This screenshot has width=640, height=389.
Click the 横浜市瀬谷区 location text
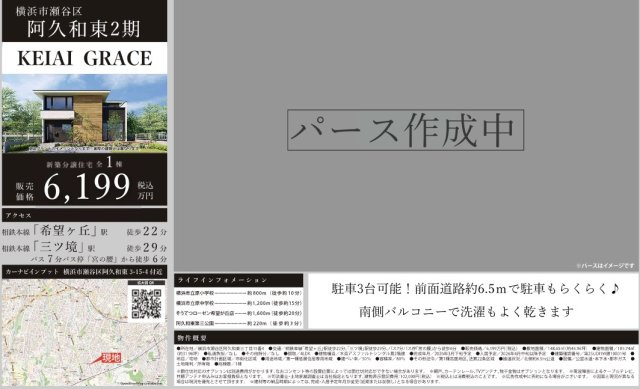pyautogui.click(x=48, y=11)
